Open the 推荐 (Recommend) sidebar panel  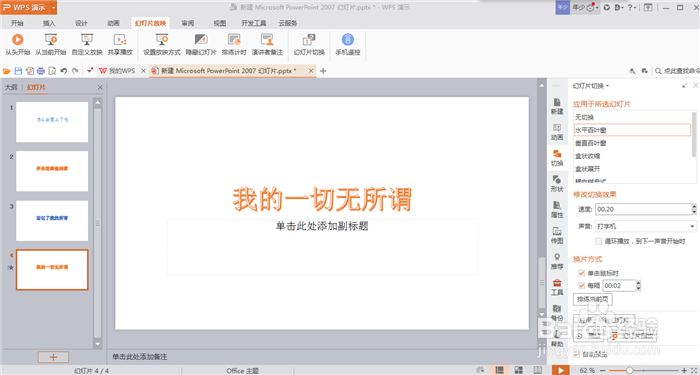[557, 261]
